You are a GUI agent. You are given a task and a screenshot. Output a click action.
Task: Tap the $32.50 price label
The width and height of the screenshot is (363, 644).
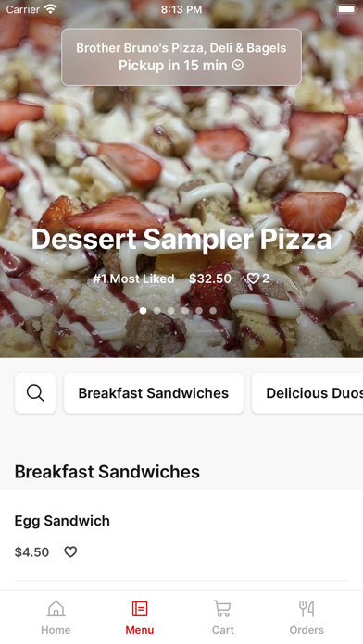[x=210, y=279]
